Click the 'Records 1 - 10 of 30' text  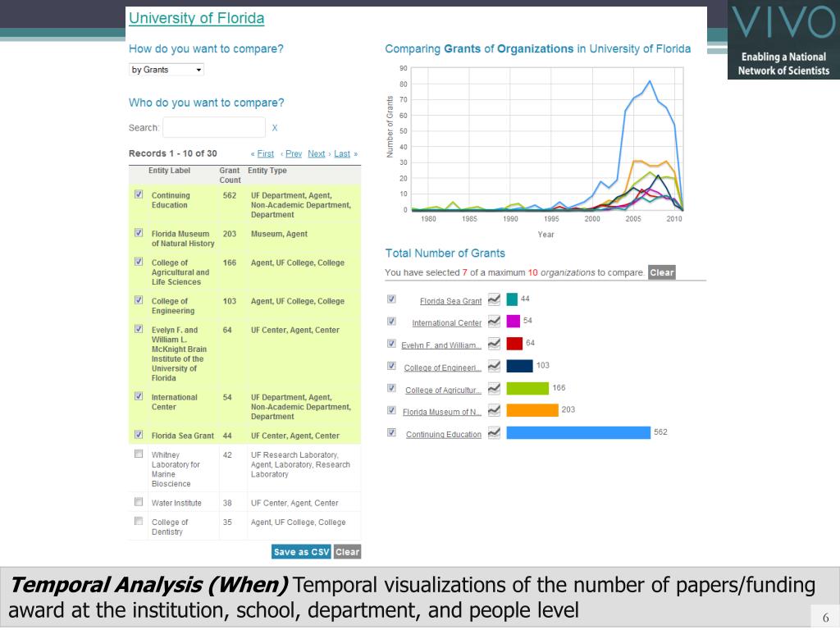172,153
